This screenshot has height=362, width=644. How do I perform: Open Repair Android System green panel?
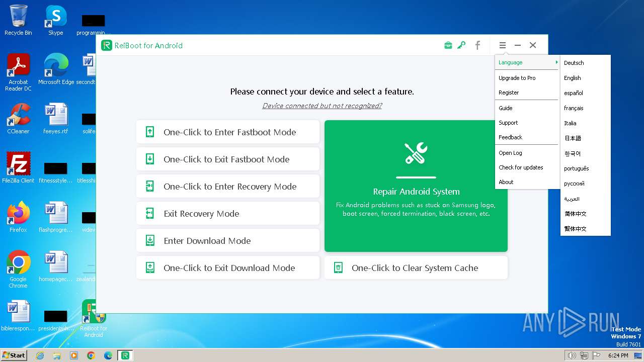(416, 186)
